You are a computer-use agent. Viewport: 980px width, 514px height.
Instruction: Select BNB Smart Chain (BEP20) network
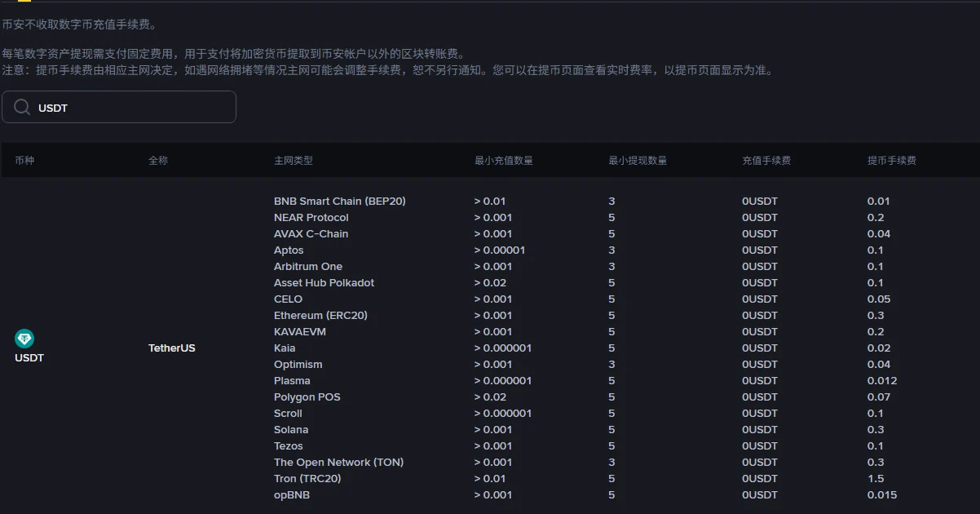pos(340,202)
